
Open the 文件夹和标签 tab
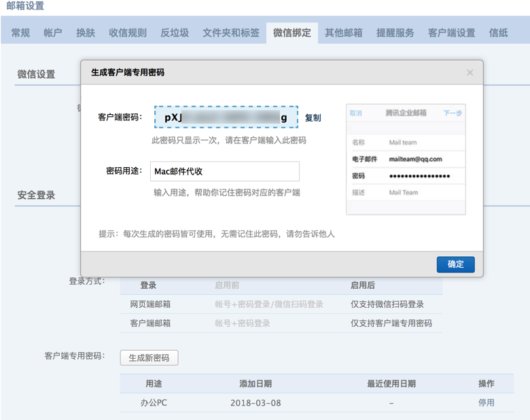coord(231,33)
